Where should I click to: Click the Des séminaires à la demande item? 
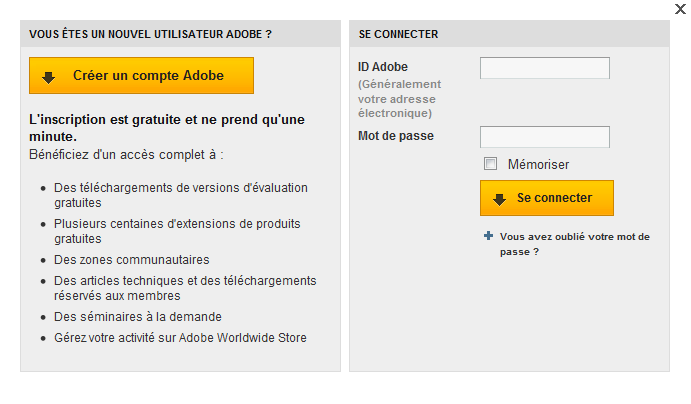[x=137, y=317]
